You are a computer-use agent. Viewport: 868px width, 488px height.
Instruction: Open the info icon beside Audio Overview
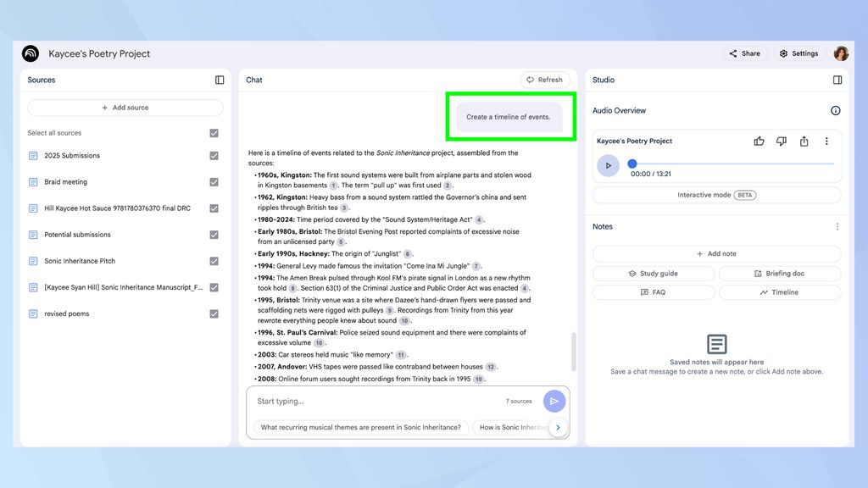click(835, 110)
